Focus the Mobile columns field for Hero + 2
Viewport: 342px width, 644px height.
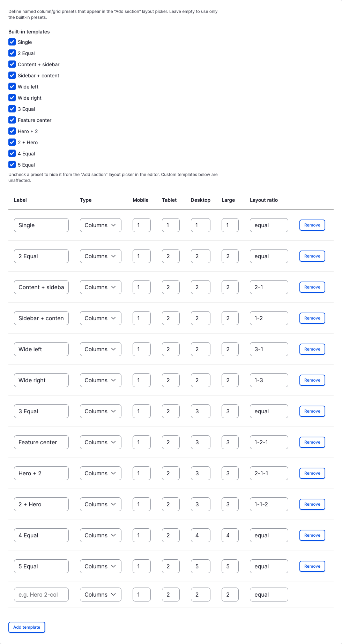(142, 473)
